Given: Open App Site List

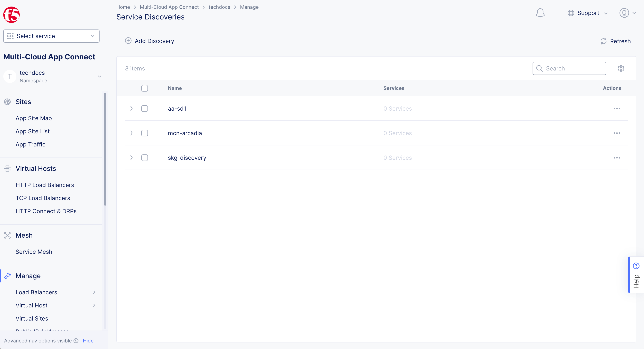Looking at the screenshot, I should 33,131.
